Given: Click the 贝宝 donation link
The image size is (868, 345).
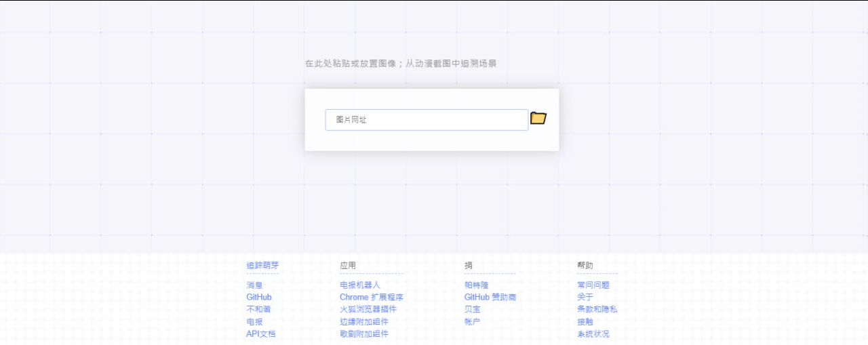Looking at the screenshot, I should tap(472, 310).
